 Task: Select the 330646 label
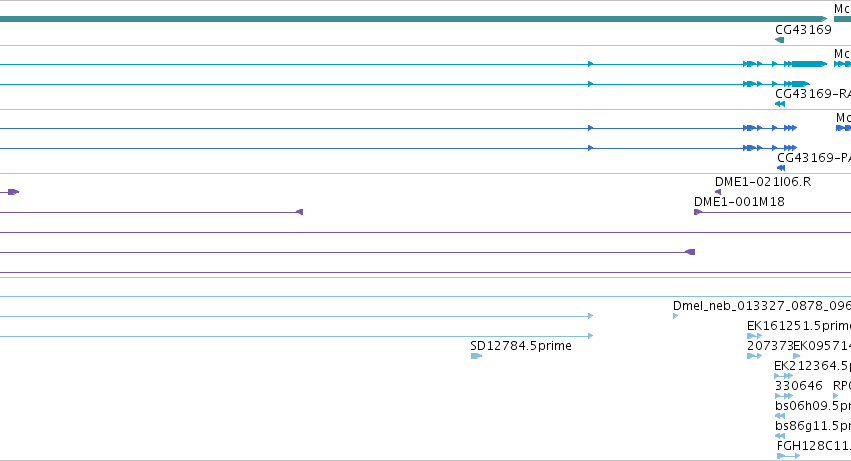[x=799, y=386]
